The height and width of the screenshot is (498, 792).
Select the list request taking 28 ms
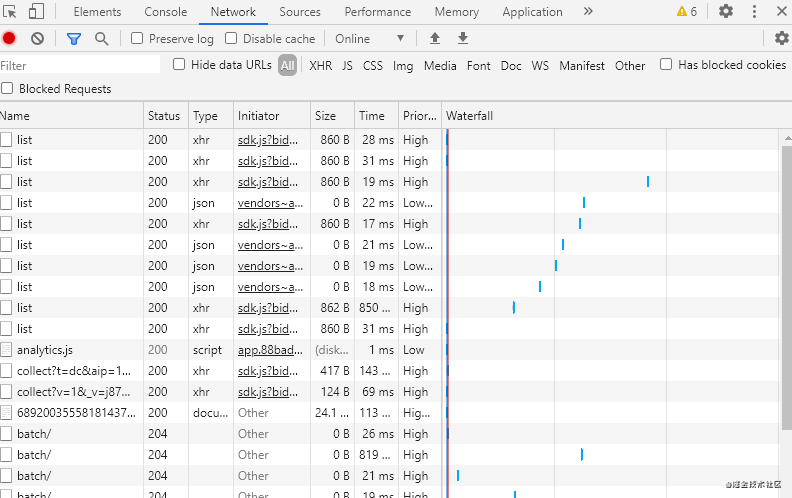pyautogui.click(x=24, y=140)
